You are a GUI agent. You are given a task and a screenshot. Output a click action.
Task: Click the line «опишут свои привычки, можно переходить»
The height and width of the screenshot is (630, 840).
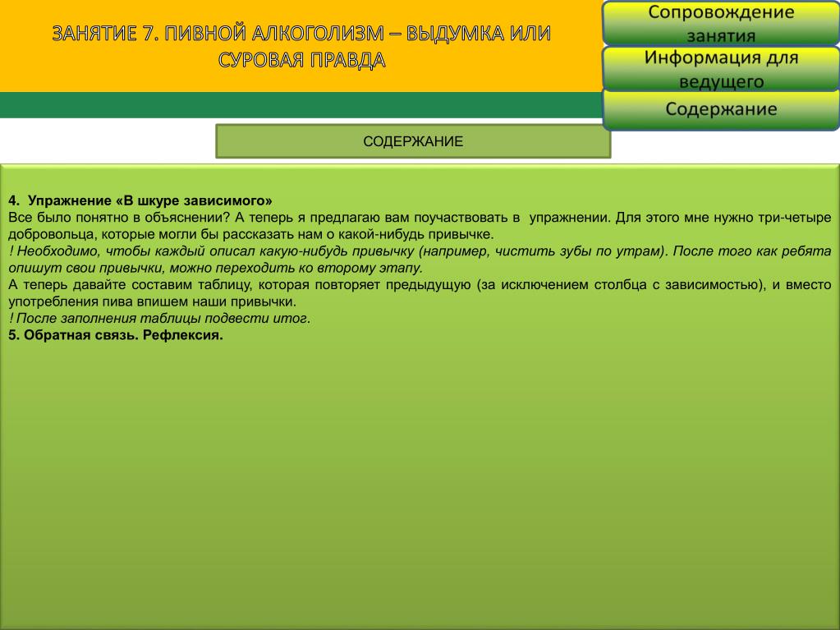[216, 268]
